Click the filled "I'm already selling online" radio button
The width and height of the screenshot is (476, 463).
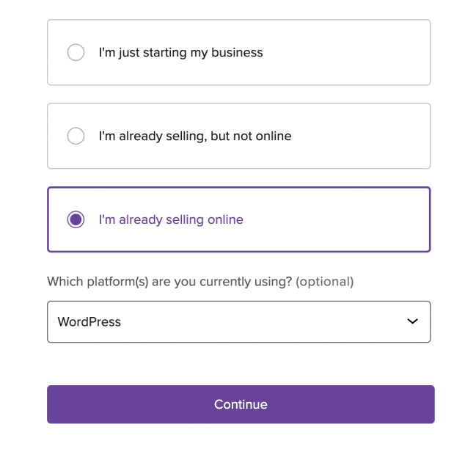(x=76, y=220)
